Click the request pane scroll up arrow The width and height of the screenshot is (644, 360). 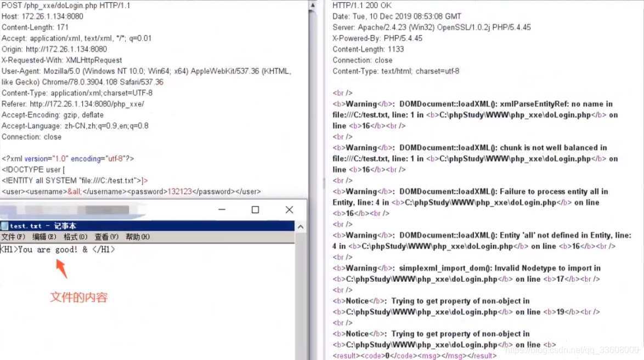pos(313,5)
